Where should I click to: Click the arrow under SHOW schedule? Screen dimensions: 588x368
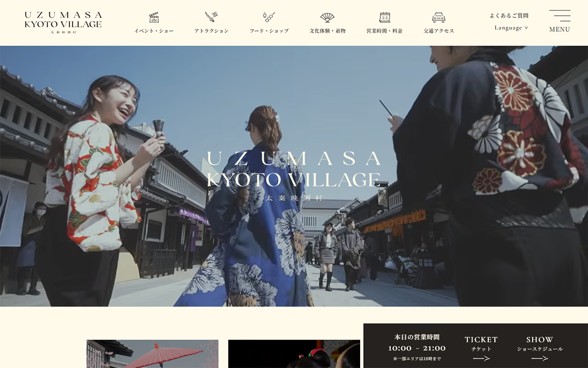coord(539,359)
